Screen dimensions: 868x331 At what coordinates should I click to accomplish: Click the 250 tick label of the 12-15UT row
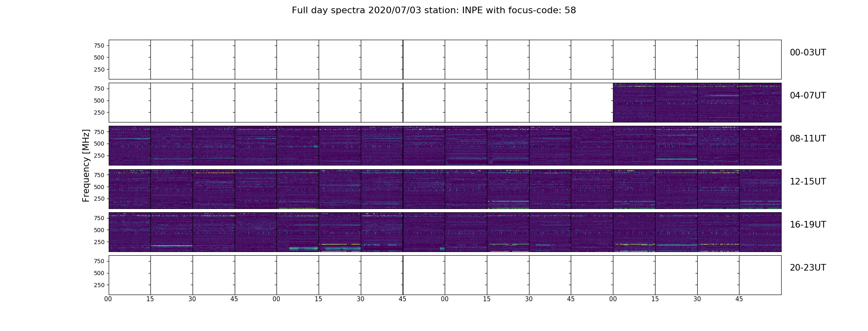pyautogui.click(x=99, y=199)
